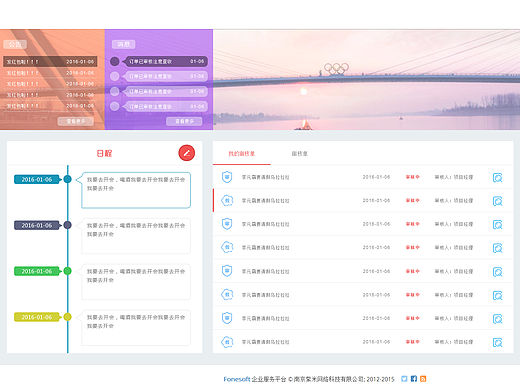Switch to the red active tab in the requests panel
This screenshot has width=520, height=390.
242,154
